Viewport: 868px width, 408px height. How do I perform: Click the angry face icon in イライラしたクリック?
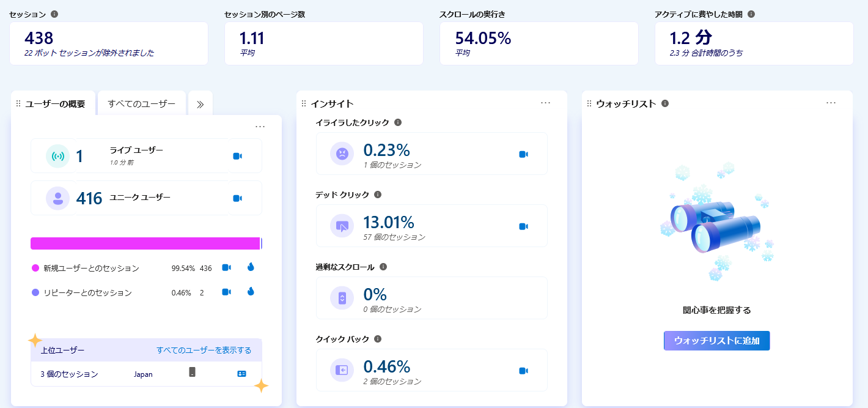point(342,154)
